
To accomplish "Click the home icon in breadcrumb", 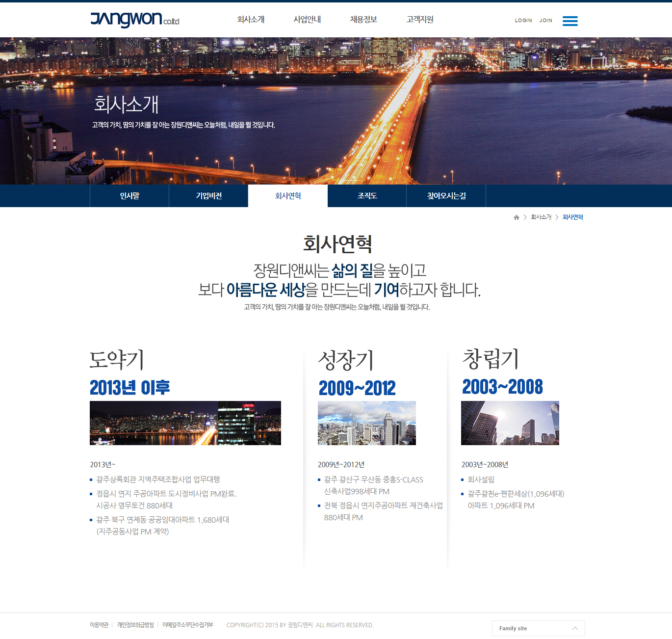I will click(516, 217).
